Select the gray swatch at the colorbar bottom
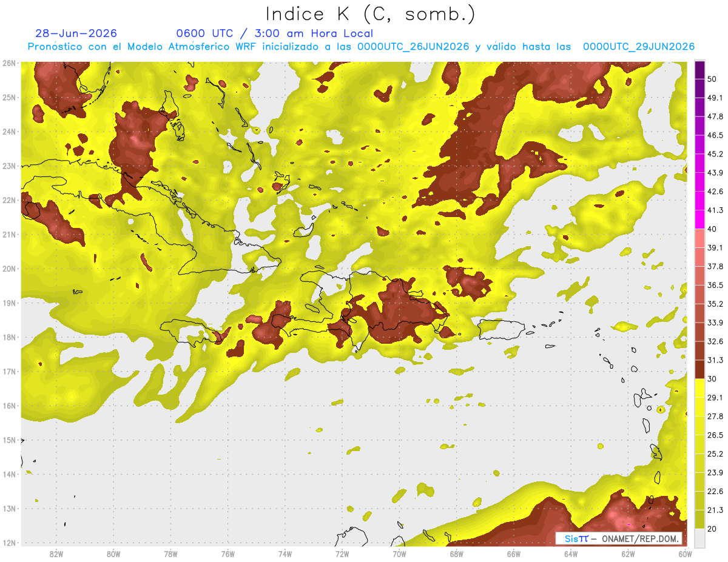Viewport: 728px width, 562px height. point(699,537)
